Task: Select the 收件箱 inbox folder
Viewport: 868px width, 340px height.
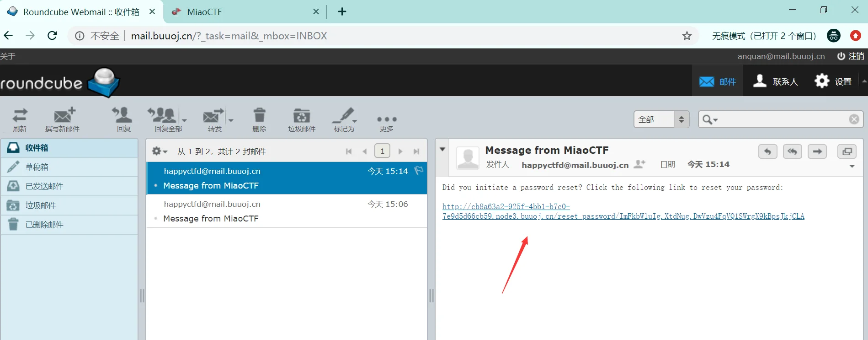Action: pos(69,148)
